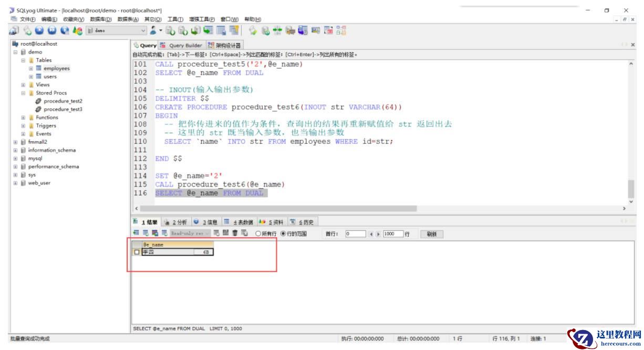644x350 pixels.
Task: Click the editor vertical scrollbar thumb
Action: (631, 188)
